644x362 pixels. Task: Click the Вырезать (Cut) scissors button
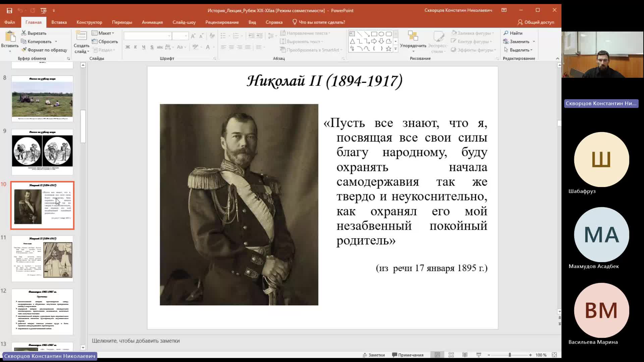click(x=34, y=33)
